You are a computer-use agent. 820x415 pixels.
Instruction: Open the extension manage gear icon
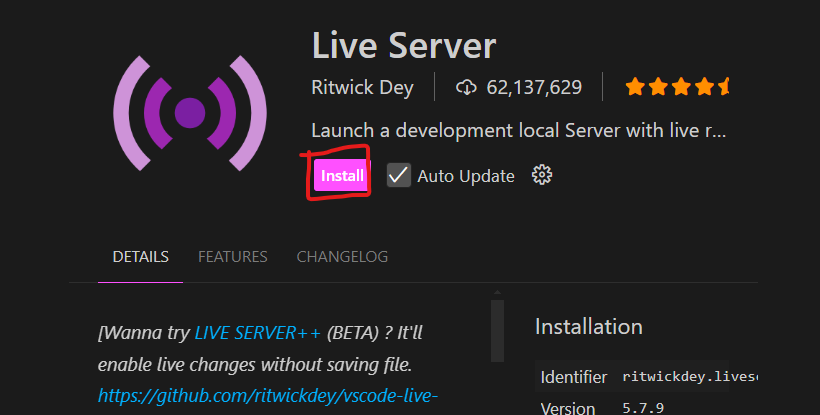pyautogui.click(x=542, y=175)
